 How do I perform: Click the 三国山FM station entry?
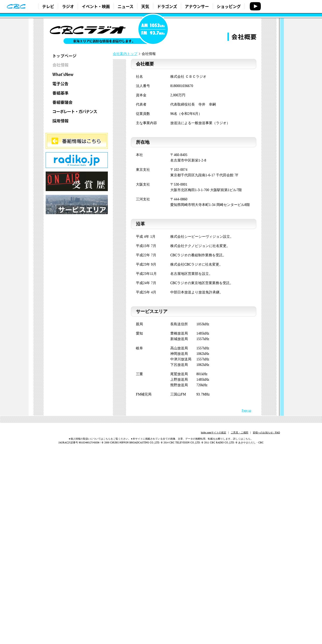tap(178, 394)
